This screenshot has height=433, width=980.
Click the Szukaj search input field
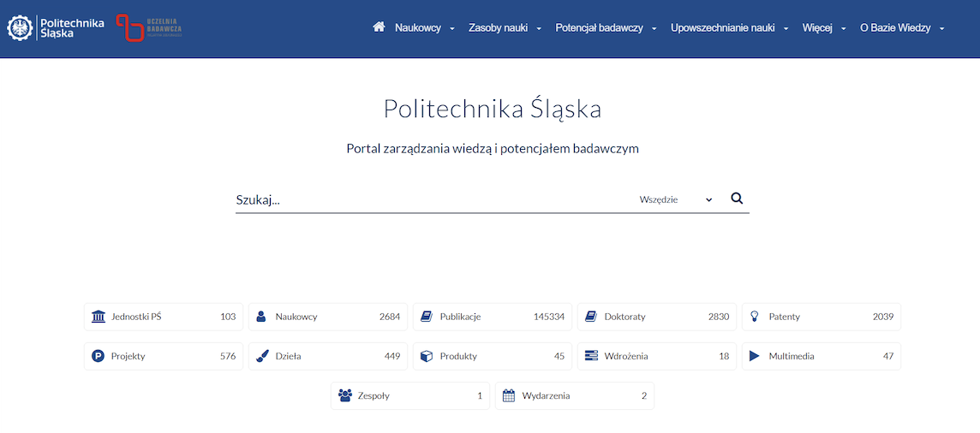click(434, 199)
